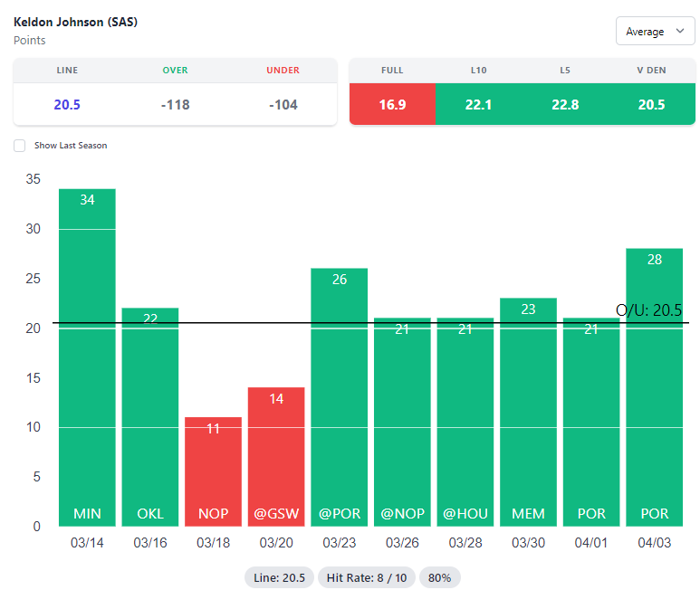The image size is (700, 590).
Task: Click the 26-point @POR bar
Action: pyautogui.click(x=340, y=396)
